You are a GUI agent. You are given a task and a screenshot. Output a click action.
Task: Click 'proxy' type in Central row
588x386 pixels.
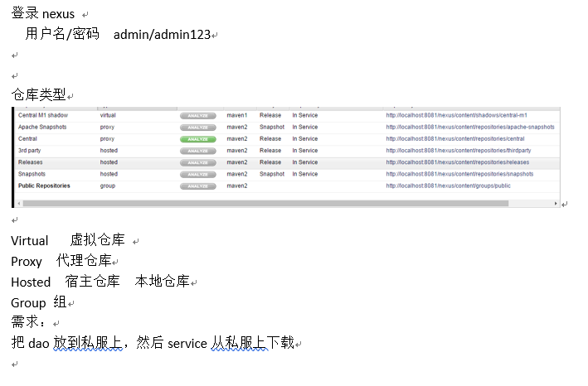[107, 138]
